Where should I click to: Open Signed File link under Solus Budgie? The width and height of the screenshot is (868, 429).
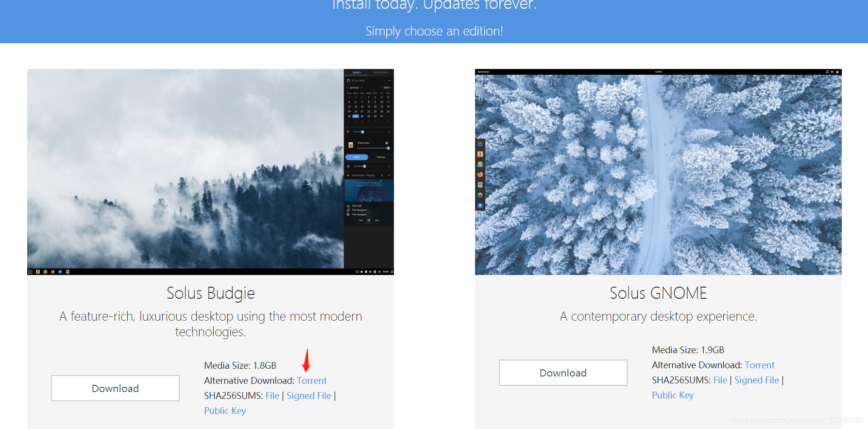(x=309, y=395)
